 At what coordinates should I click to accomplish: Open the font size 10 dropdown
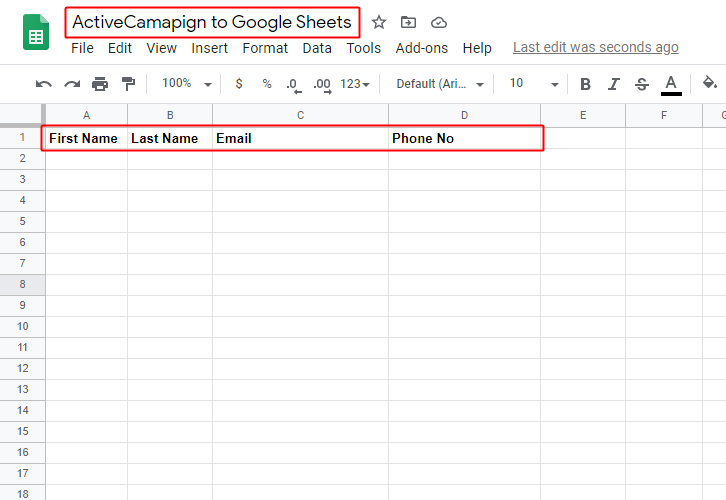(534, 83)
